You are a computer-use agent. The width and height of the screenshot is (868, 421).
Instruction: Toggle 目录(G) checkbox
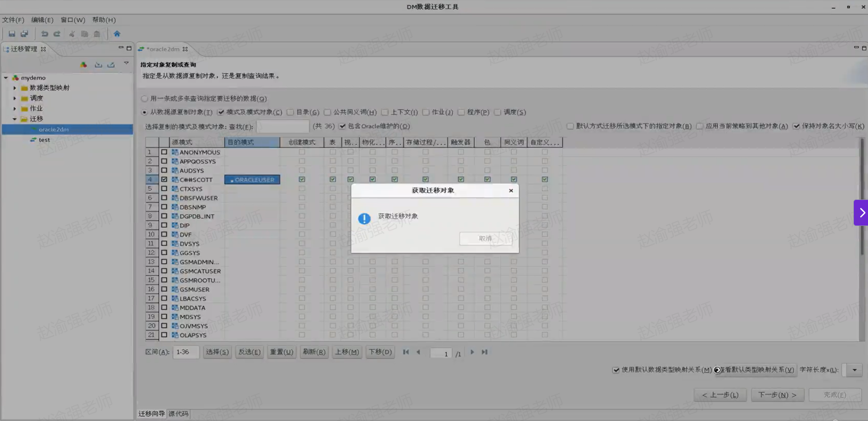click(x=290, y=112)
